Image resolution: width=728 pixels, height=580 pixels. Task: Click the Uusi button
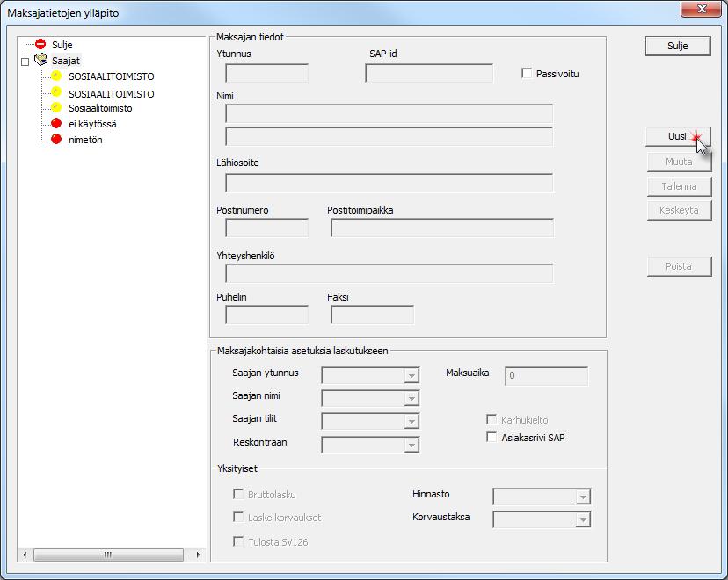point(678,136)
